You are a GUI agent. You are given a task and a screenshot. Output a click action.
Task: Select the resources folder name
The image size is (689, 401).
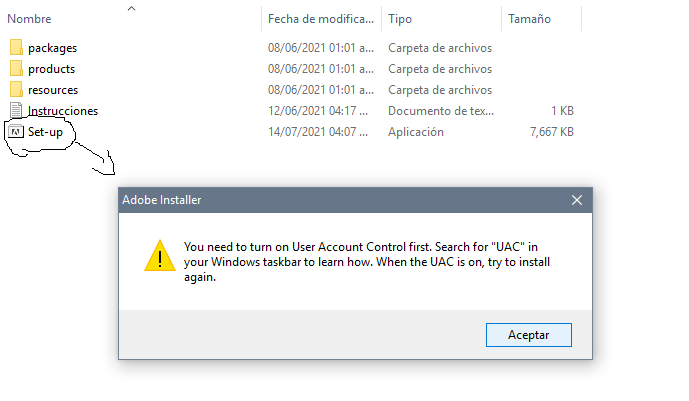click(x=53, y=90)
